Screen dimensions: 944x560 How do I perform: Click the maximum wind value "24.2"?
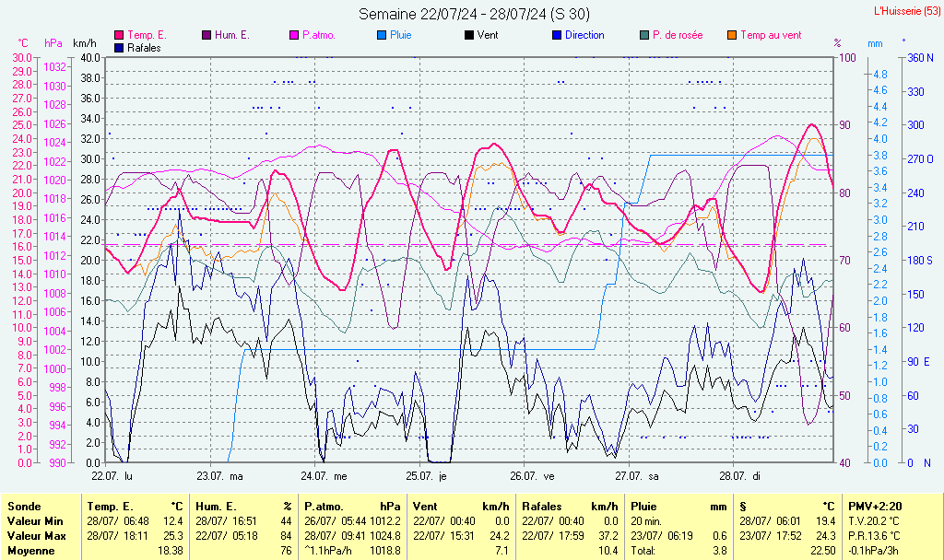click(500, 536)
